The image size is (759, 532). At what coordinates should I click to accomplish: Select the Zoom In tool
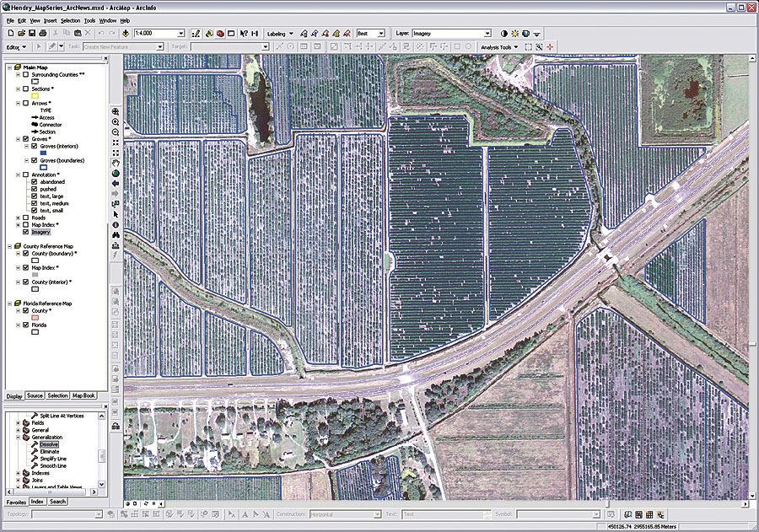pyautogui.click(x=116, y=122)
